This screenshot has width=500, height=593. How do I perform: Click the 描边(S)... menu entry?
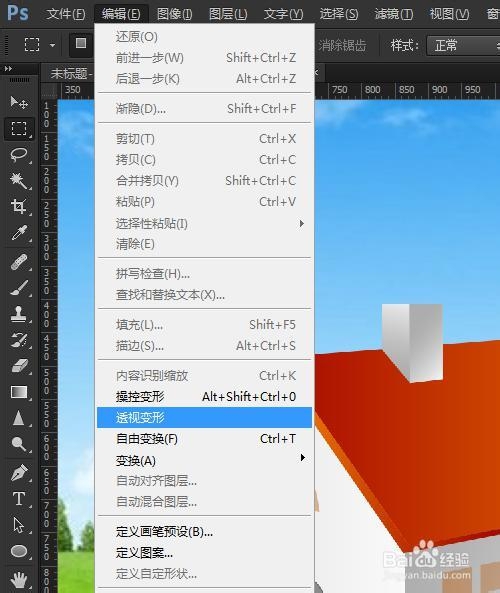205,346
